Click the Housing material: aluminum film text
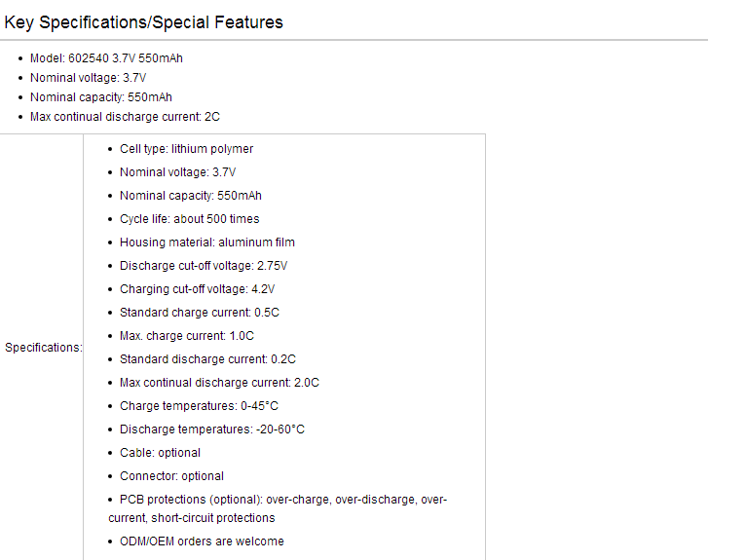 pyautogui.click(x=207, y=243)
